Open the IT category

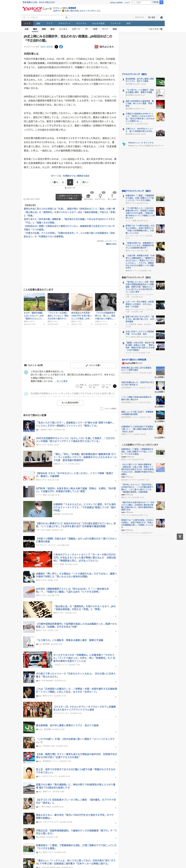tap(86, 29)
